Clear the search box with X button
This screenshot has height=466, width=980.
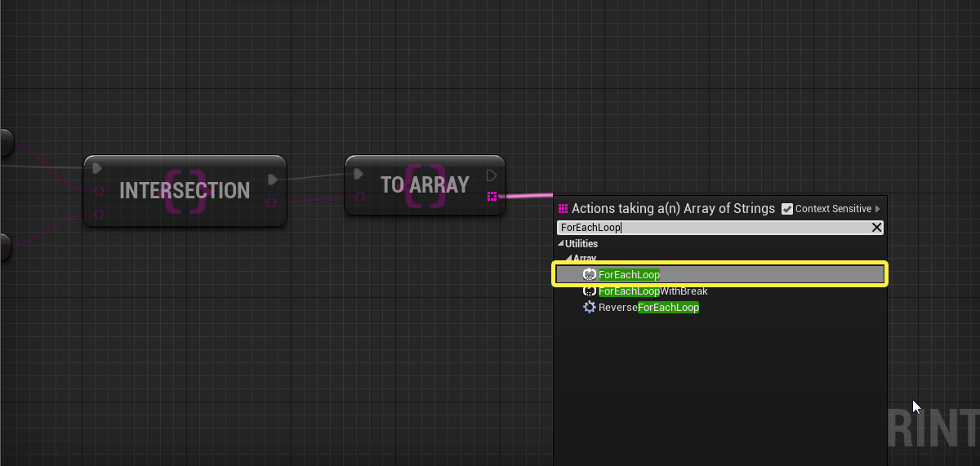tap(876, 228)
